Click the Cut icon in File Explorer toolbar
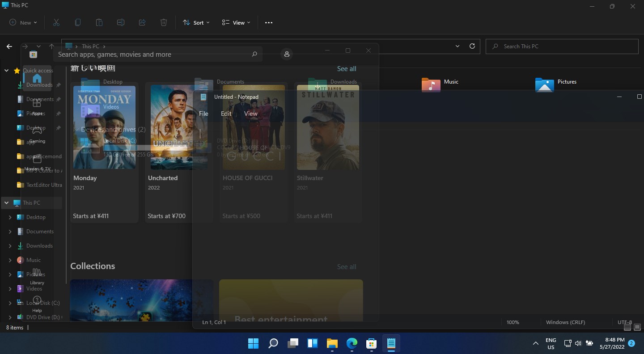 pyautogui.click(x=56, y=22)
